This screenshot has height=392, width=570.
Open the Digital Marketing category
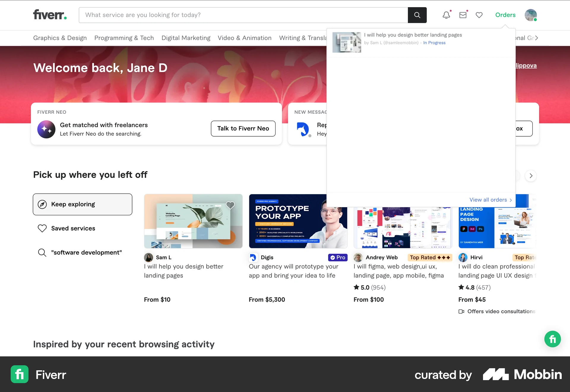(186, 38)
